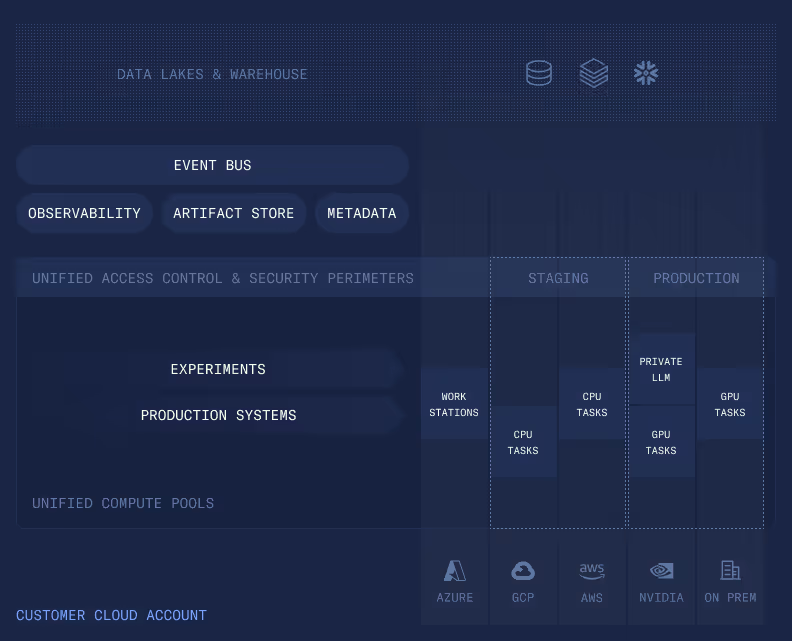
Task: Click GPU Tasks block in On Prem column
Action: tap(730, 404)
